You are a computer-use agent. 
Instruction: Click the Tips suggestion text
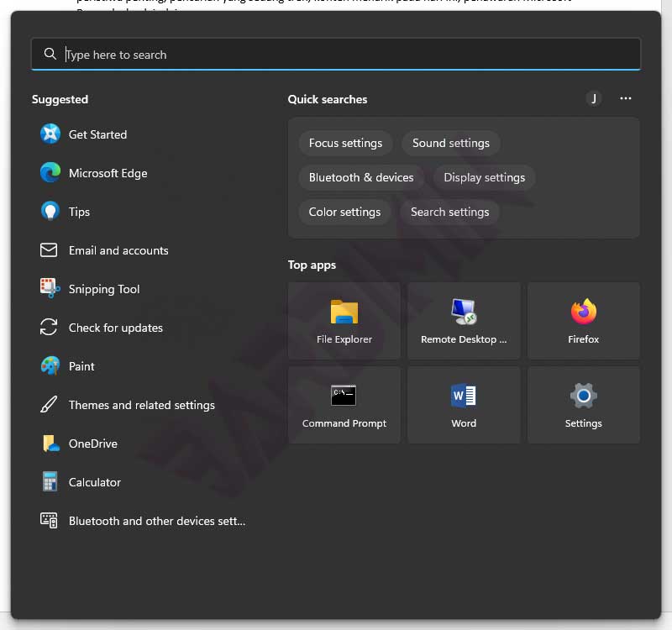click(79, 212)
